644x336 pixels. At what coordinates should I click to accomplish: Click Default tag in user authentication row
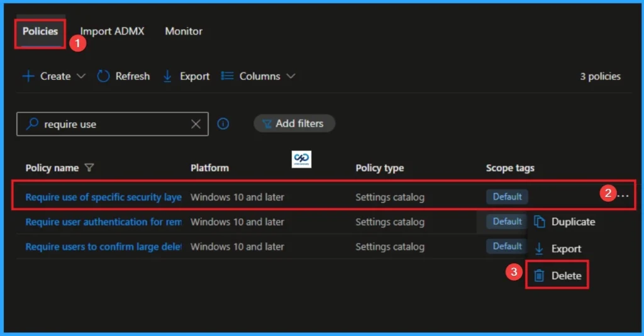(508, 221)
